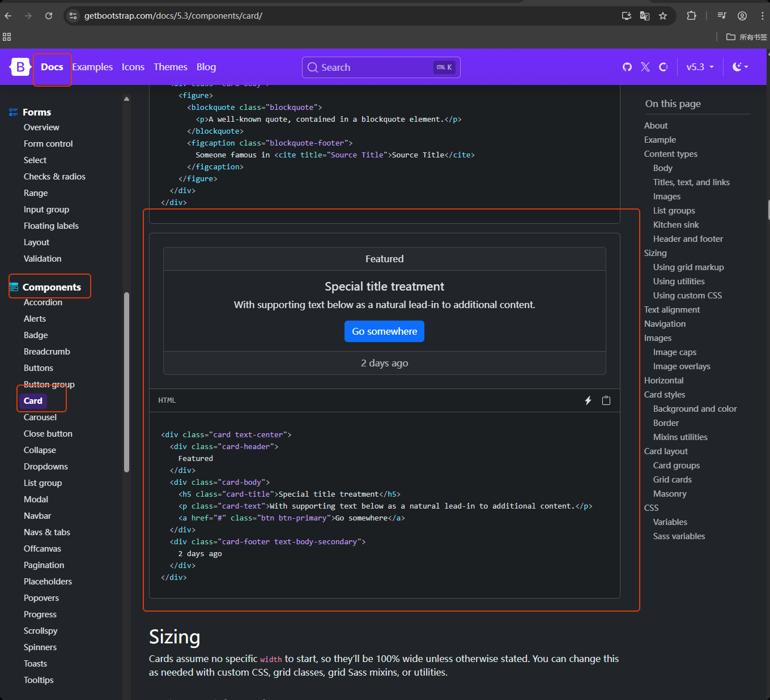View site information icon in address bar
The image size is (770, 700).
73,16
